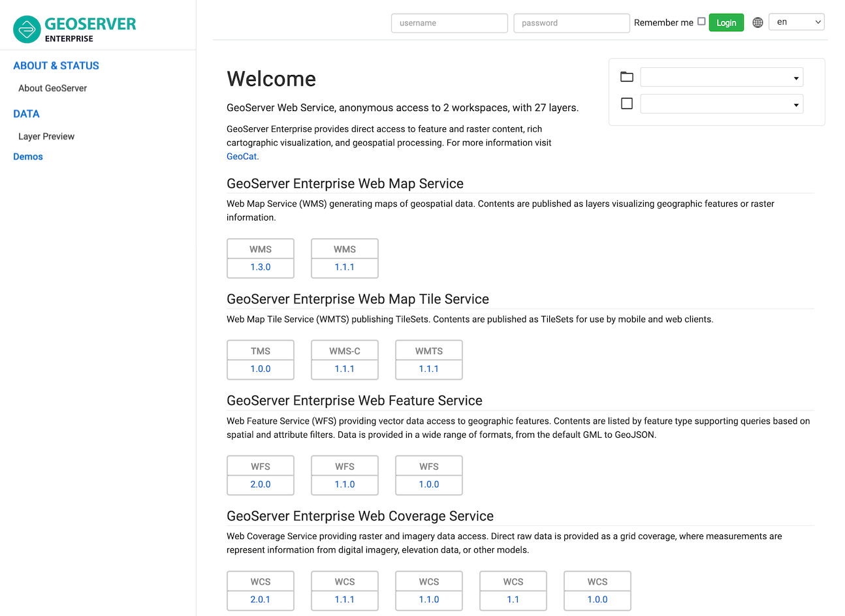Click the green Login button

(726, 22)
